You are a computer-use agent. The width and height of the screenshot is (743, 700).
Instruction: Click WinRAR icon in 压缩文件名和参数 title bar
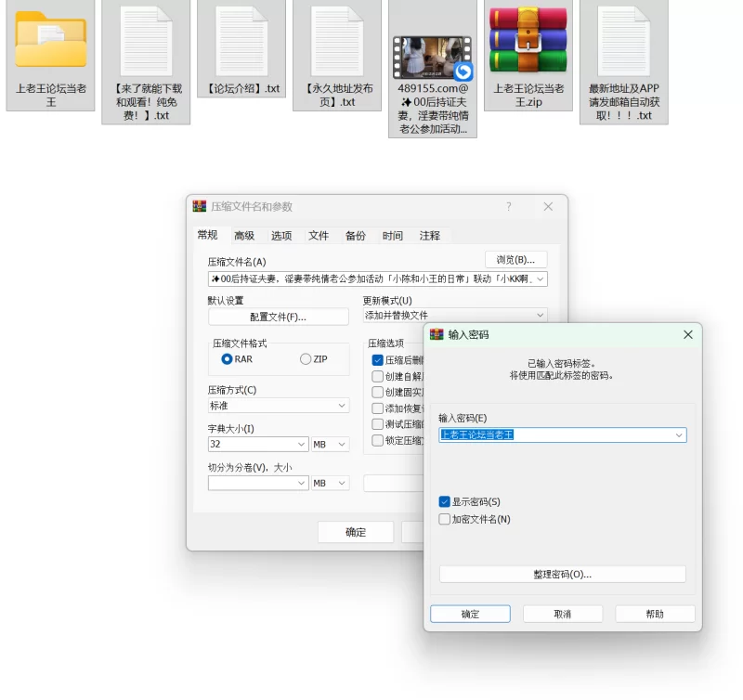tap(200, 206)
